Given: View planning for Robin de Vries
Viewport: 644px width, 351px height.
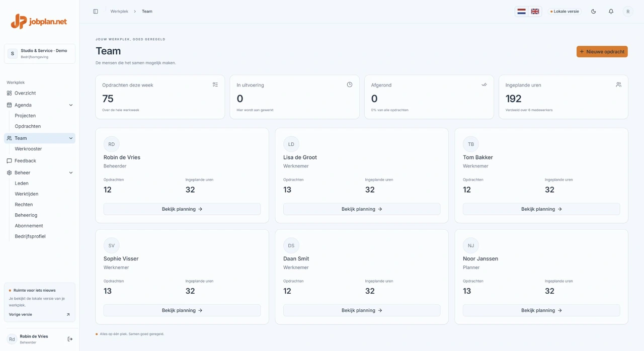Looking at the screenshot, I should pyautogui.click(x=182, y=209).
